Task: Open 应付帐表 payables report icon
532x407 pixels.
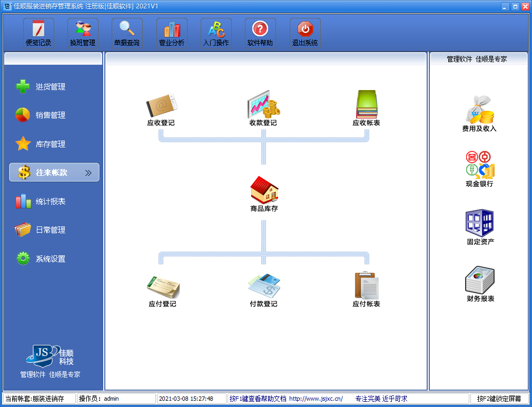Action: [x=367, y=290]
